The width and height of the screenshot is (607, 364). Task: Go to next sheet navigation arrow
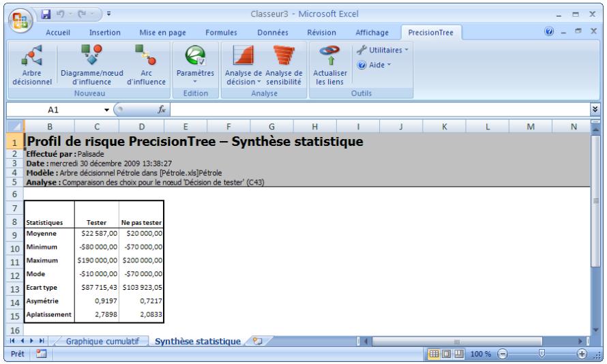click(x=32, y=341)
